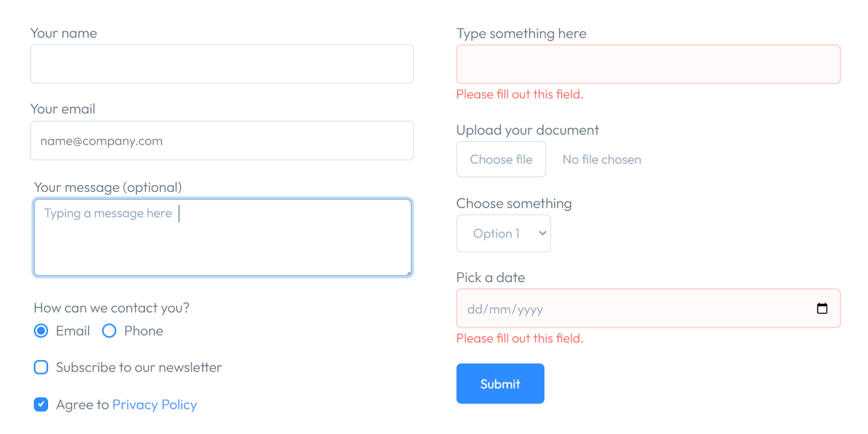Select the Phone contact radio button
This screenshot has height=434, width=868.
point(109,330)
